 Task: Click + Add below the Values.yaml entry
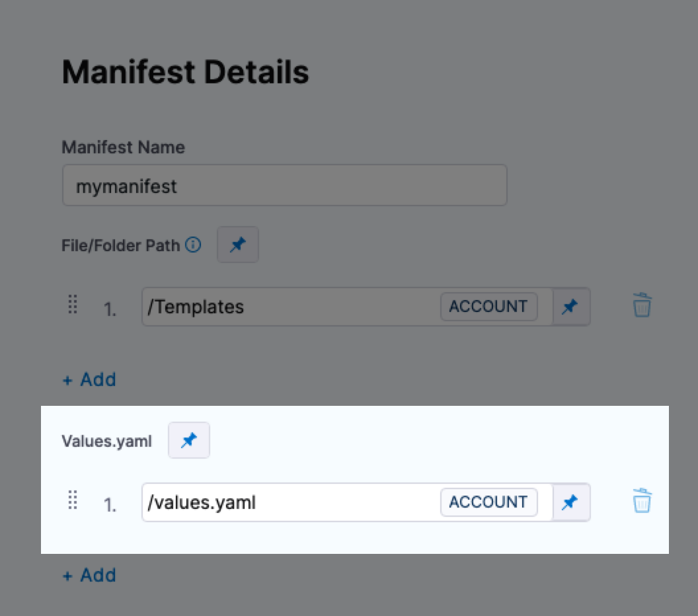[x=89, y=575]
